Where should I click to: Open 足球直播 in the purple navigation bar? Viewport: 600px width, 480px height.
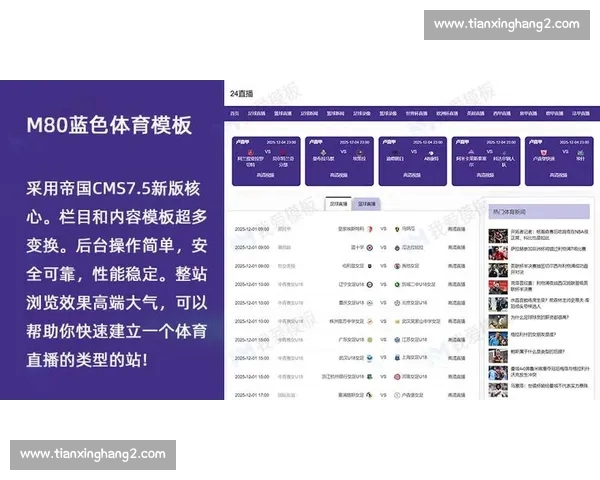(x=256, y=113)
